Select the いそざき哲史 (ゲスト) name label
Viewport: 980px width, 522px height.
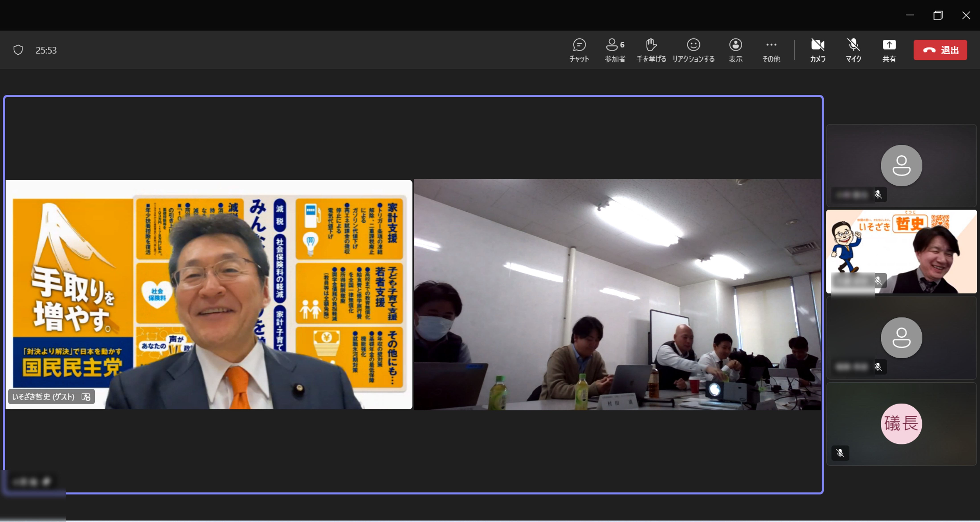43,396
